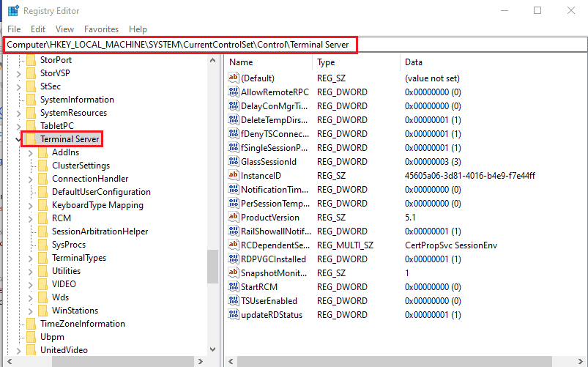Select the SysProcs key
Screen dimensions: 588x367
[69, 244]
